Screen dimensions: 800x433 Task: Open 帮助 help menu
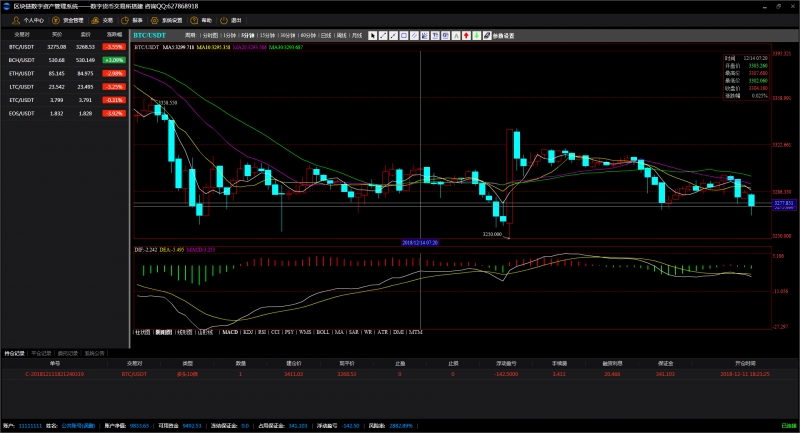point(201,20)
